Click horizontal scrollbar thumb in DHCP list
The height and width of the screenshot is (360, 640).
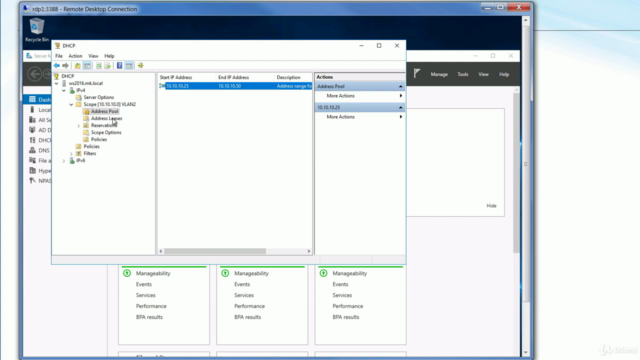click(215, 251)
